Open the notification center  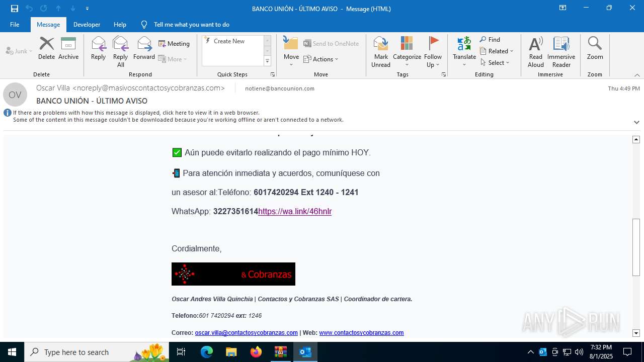[x=627, y=352]
